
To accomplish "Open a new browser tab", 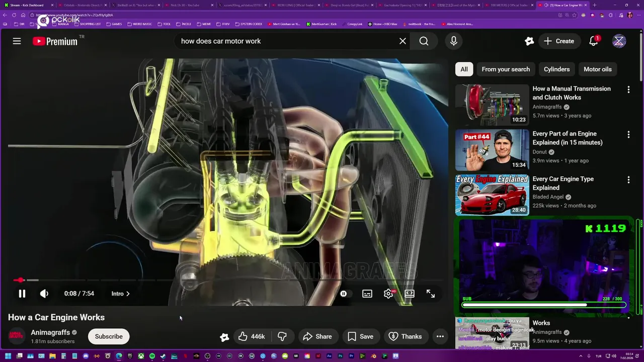I will coord(595,5).
